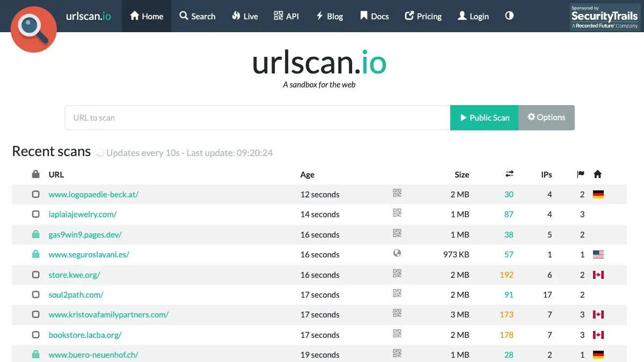Click the flag column header icon
Screen dimensions: 644x362
point(581,174)
